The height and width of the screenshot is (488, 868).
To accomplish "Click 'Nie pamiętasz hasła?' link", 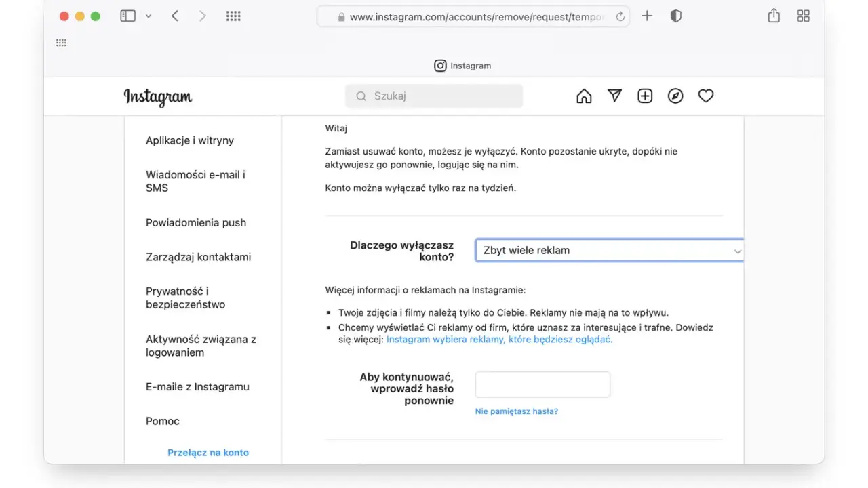I will click(517, 411).
